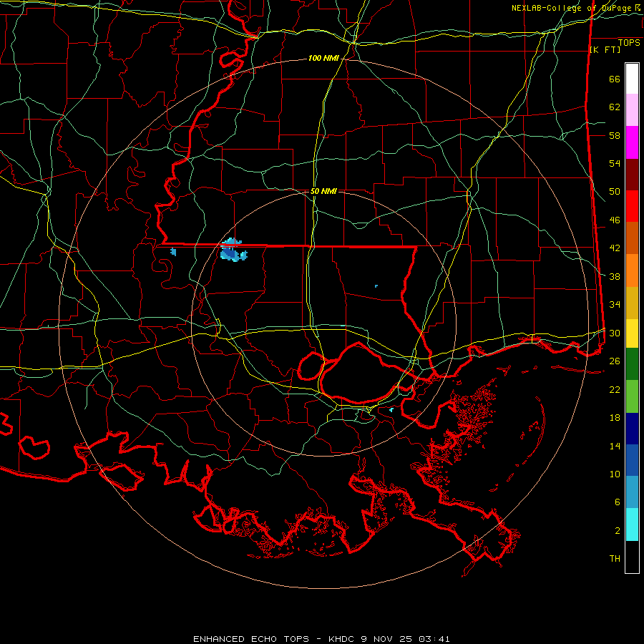Click the "TOPS" legend title
Screen dimensions: 644x644
coord(629,43)
